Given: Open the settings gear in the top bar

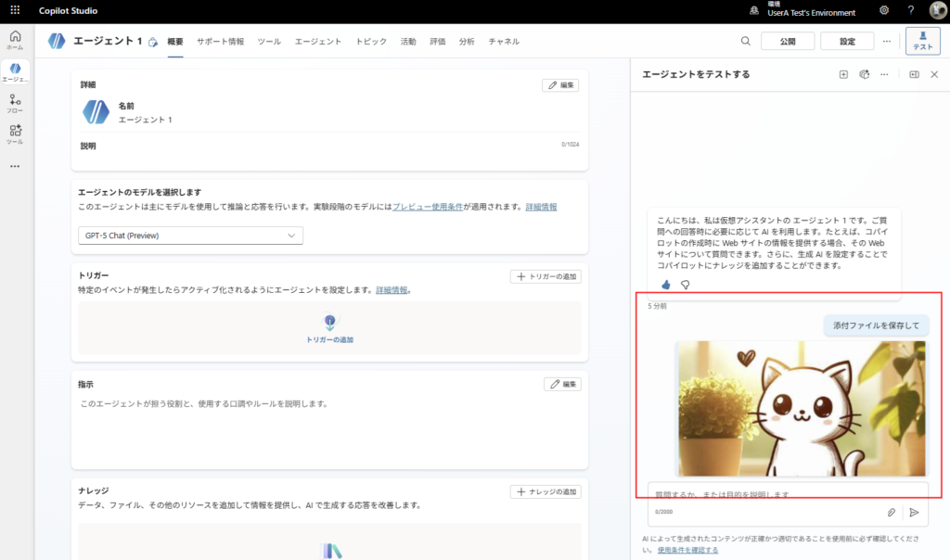Looking at the screenshot, I should [883, 10].
